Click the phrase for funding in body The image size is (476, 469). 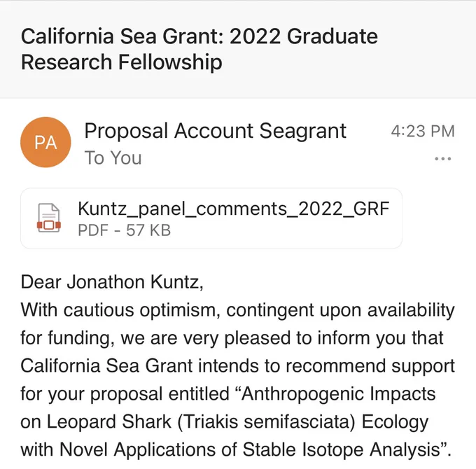pyautogui.click(x=66, y=339)
